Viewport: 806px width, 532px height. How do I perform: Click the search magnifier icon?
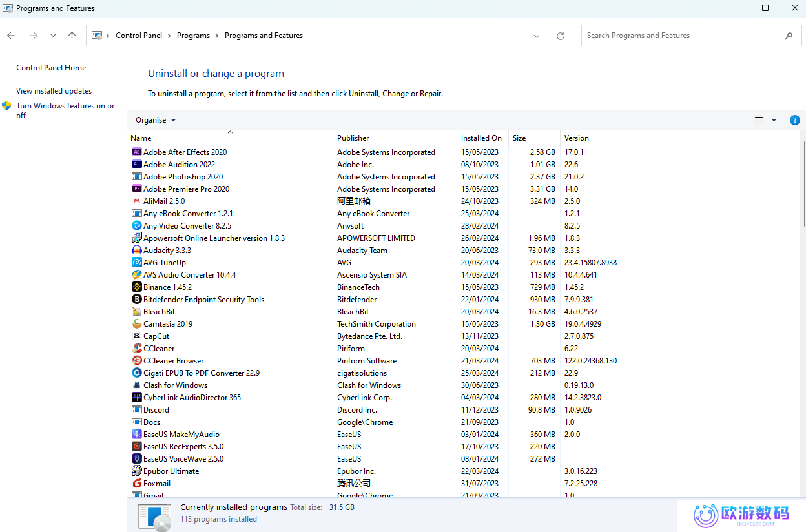pyautogui.click(x=789, y=36)
